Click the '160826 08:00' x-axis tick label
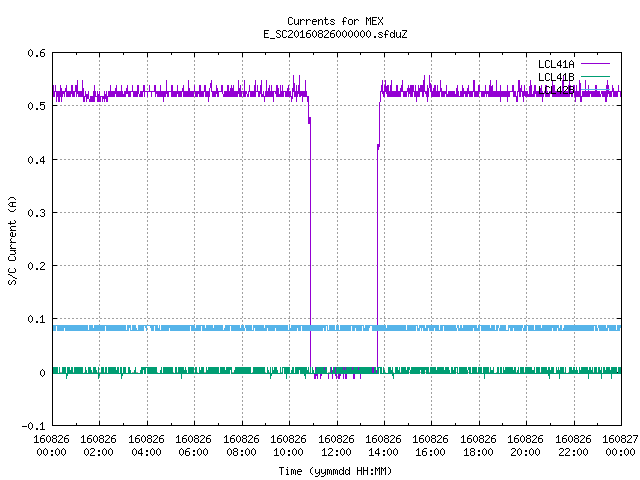 tap(241, 446)
